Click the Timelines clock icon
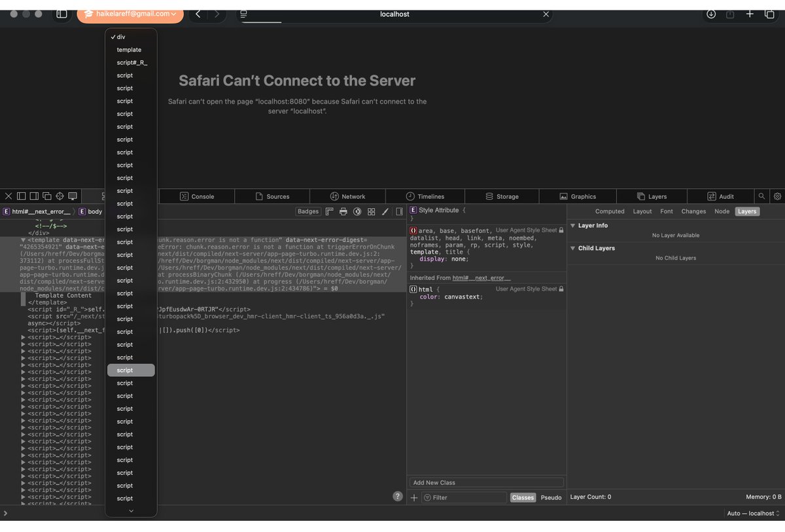 (410, 196)
